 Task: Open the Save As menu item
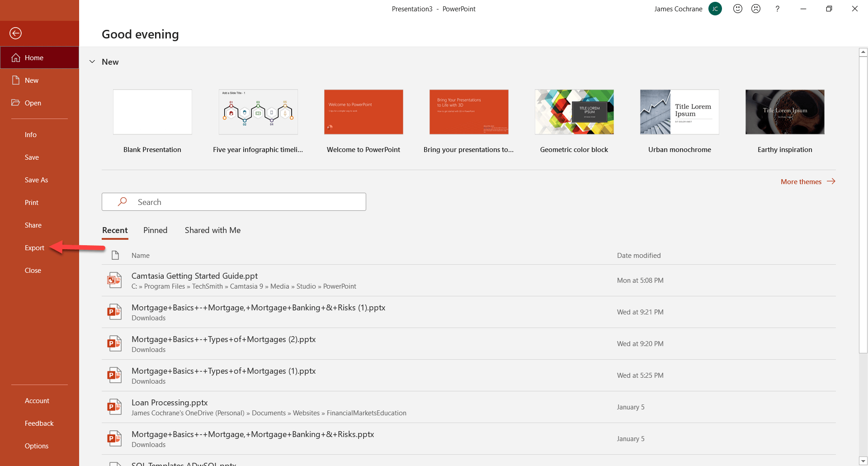tap(36, 180)
